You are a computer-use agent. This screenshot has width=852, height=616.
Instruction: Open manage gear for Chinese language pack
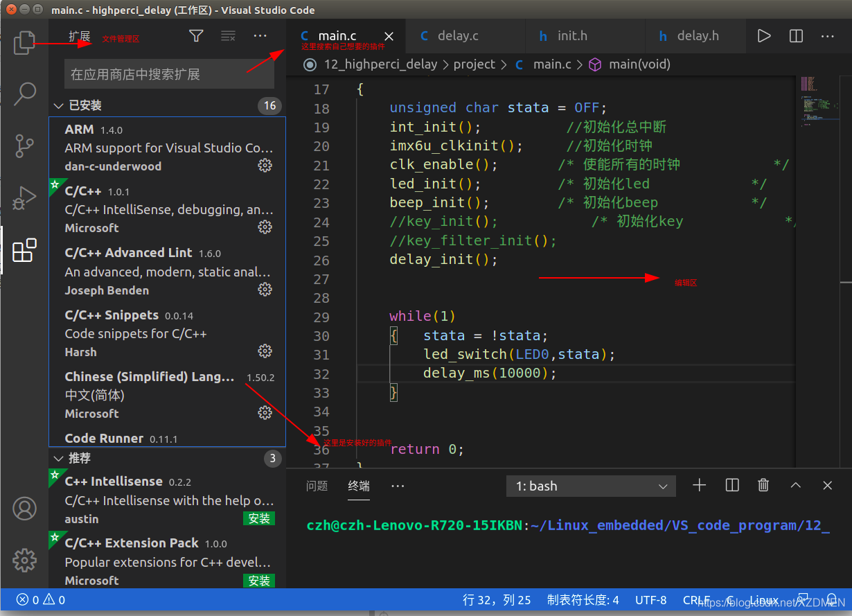tap(265, 413)
